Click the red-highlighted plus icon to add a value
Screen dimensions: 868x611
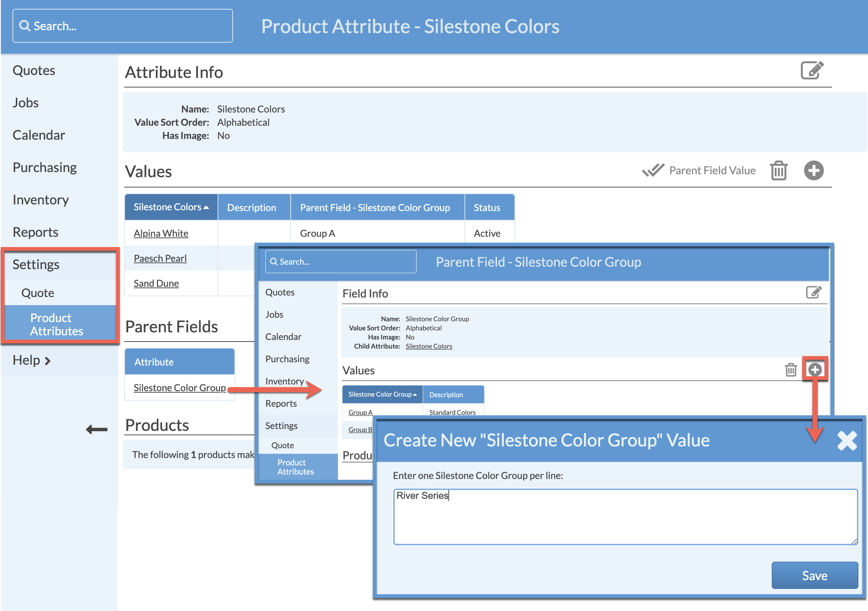(815, 369)
